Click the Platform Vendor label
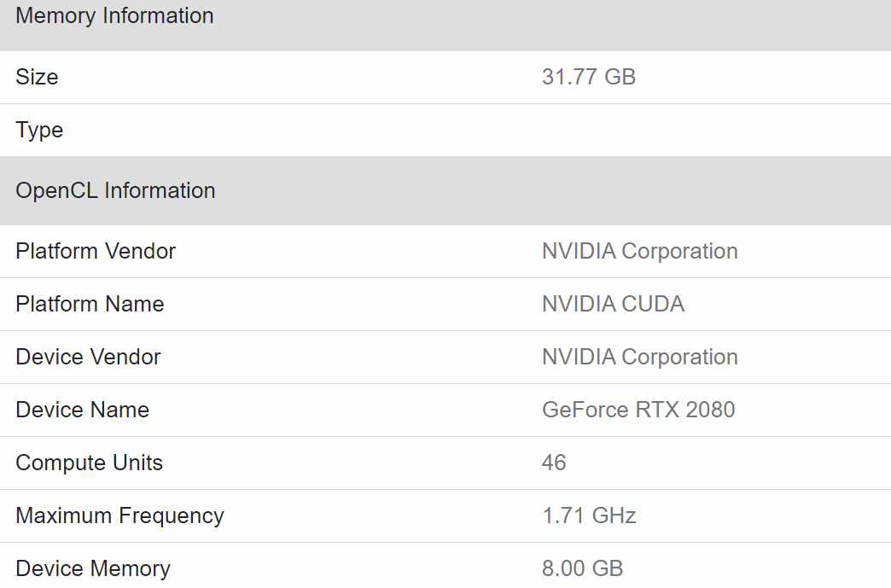 (x=96, y=251)
